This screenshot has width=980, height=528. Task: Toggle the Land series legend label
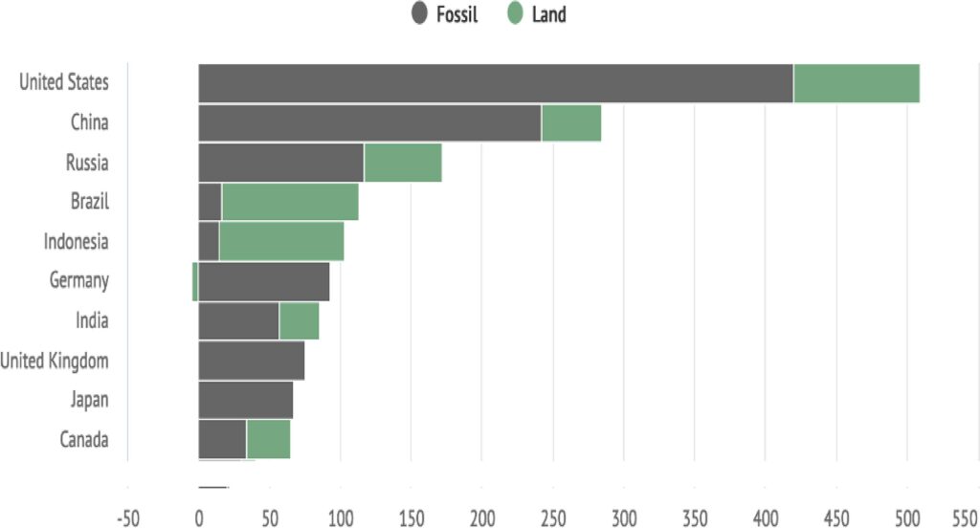click(x=548, y=14)
